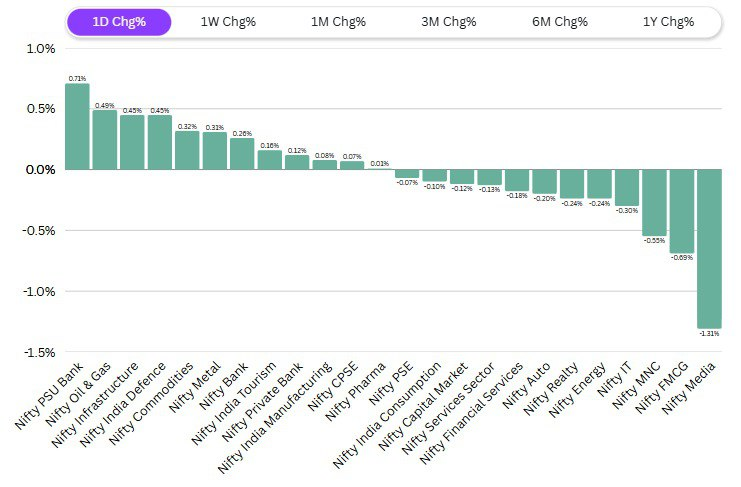Image resolution: width=741 pixels, height=487 pixels.
Task: Click the 0.71% value label
Action: click(77, 78)
